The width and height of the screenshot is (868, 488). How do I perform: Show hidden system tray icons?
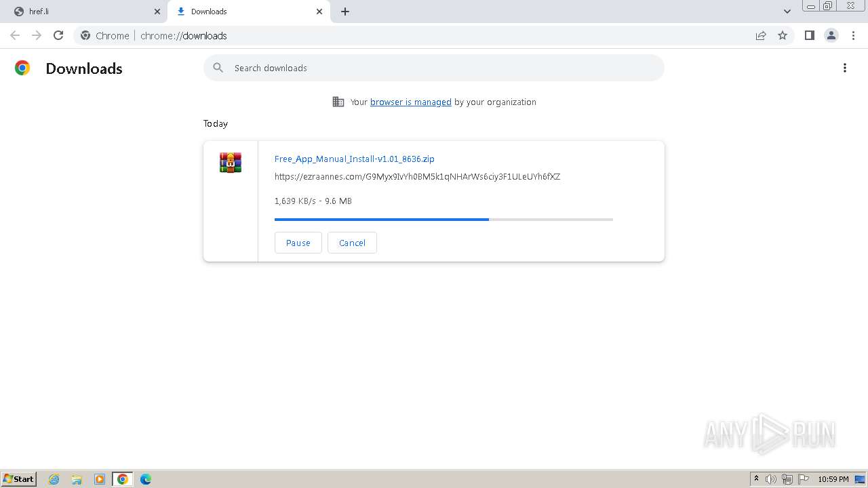(x=756, y=479)
